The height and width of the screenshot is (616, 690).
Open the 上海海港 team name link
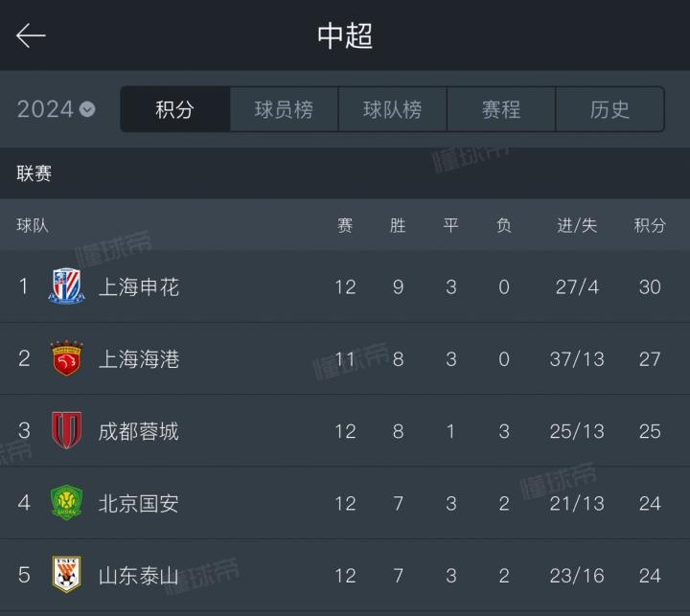pos(139,358)
